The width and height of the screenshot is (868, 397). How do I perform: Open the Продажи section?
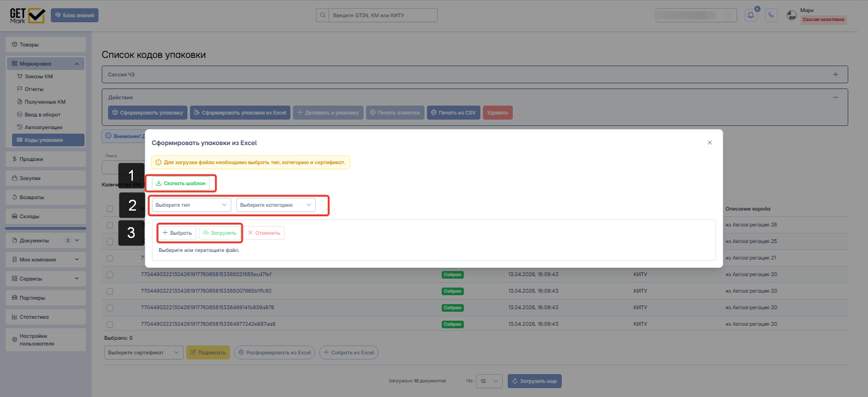(46, 159)
